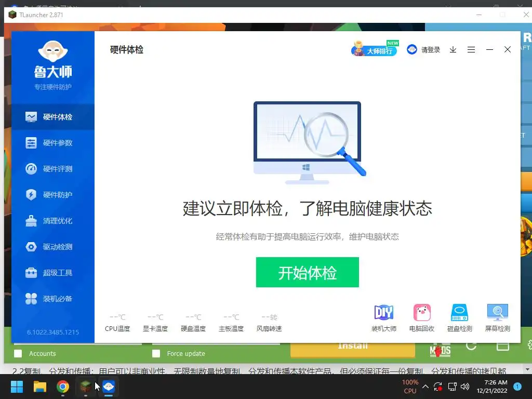Screen dimensions: 532x399
Task: Click the version number 6.1022.3485.1215
Action: point(53,332)
